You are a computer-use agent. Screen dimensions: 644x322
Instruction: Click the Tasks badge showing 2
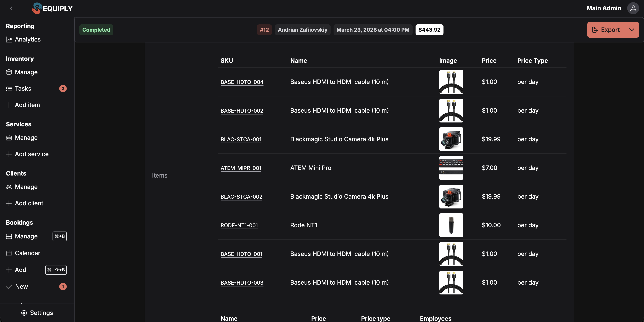63,88
